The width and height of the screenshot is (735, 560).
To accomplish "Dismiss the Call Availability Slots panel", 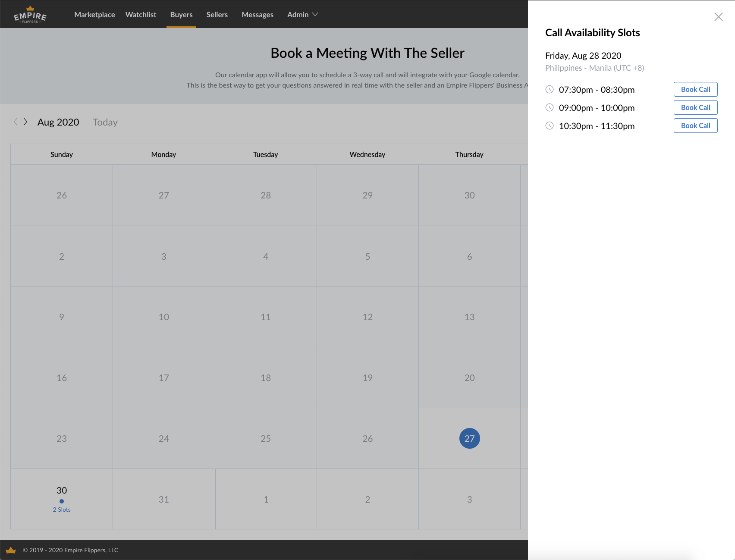I will pos(719,17).
